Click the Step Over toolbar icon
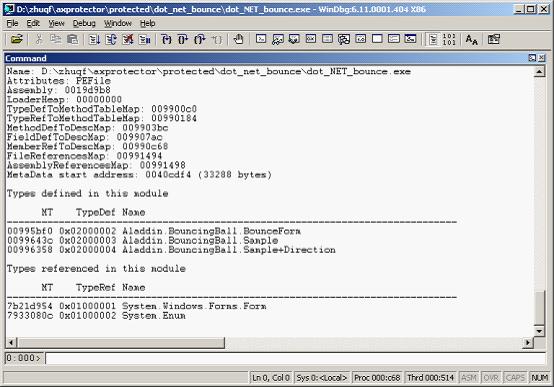Screen dimensions: 554x387 coord(183,39)
